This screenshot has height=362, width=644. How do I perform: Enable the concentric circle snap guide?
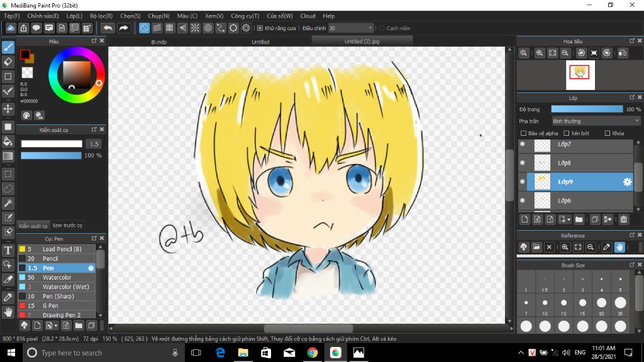(x=208, y=28)
